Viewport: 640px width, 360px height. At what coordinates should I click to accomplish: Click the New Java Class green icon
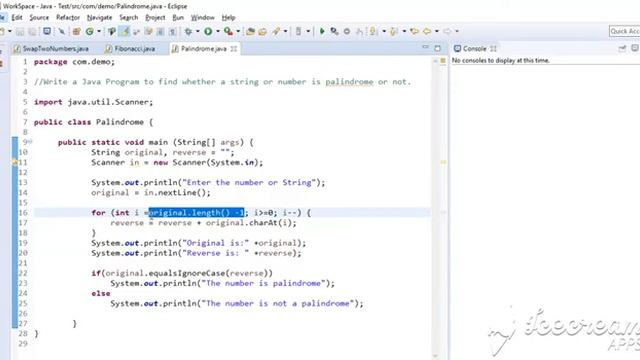(x=89, y=31)
